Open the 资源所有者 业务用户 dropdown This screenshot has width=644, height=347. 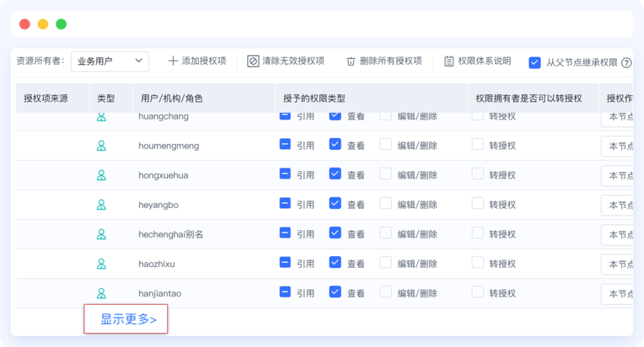[x=110, y=61]
